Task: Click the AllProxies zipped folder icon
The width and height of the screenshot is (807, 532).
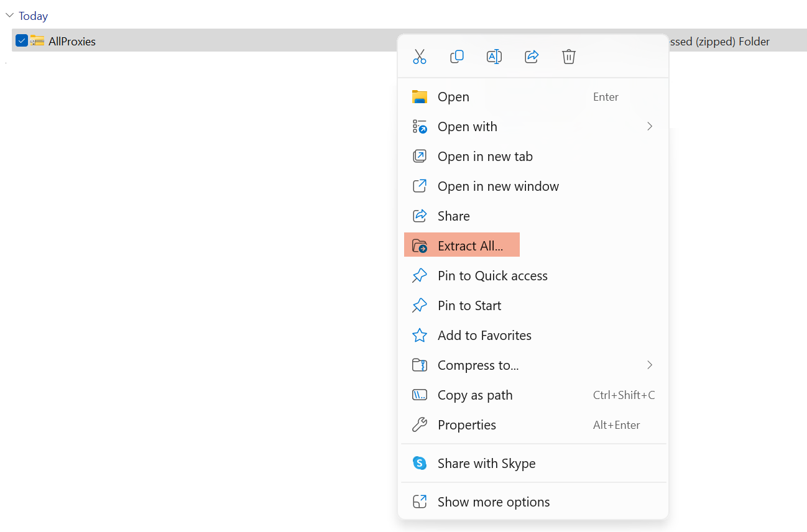Action: pos(37,41)
